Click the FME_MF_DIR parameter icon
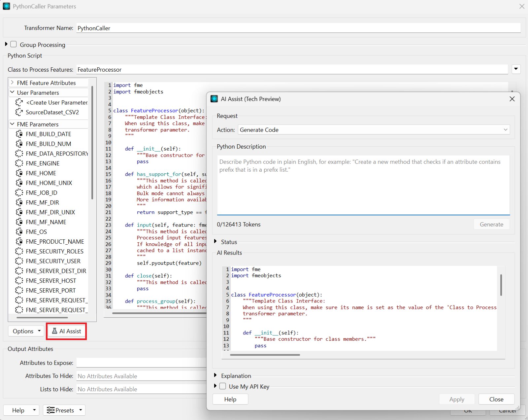This screenshot has height=420, width=528. coord(19,202)
